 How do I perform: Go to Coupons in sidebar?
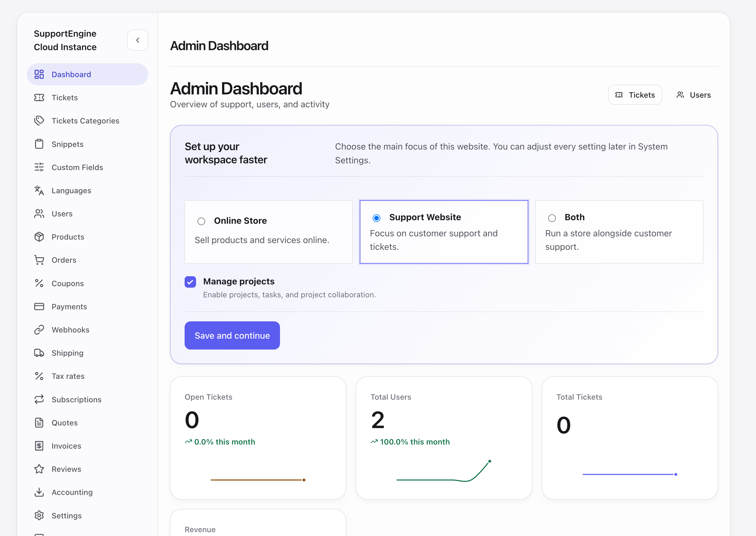[x=87, y=283]
